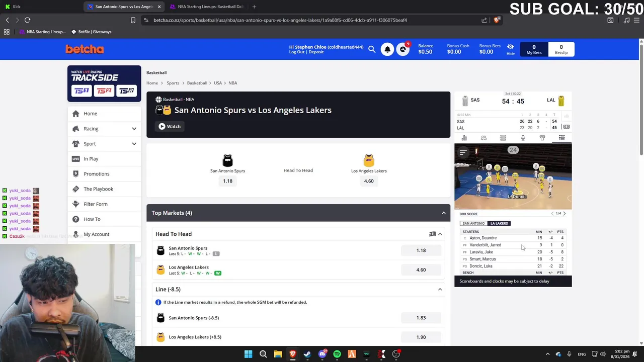Open the Betslip tab
The image size is (644, 362).
coord(561,49)
